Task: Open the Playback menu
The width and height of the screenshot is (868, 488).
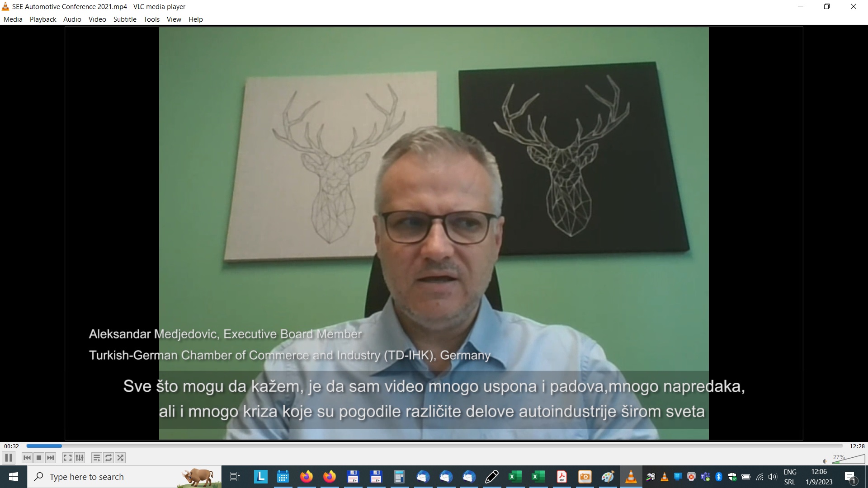Action: tap(43, 19)
